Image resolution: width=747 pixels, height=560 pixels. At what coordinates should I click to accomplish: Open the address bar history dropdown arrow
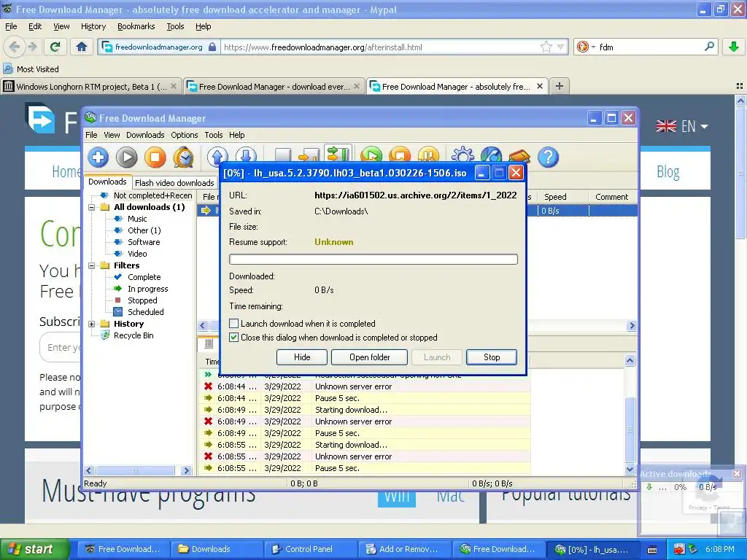pyautogui.click(x=561, y=47)
